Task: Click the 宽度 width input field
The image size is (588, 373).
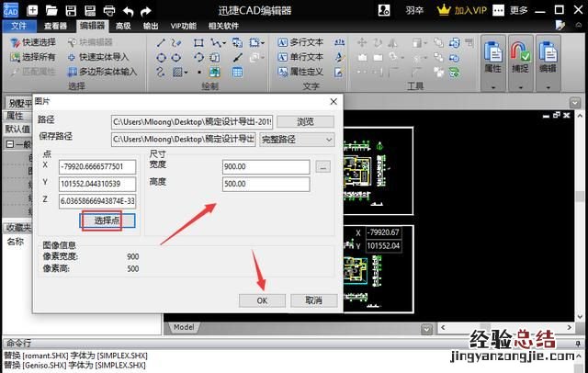Action: point(266,166)
